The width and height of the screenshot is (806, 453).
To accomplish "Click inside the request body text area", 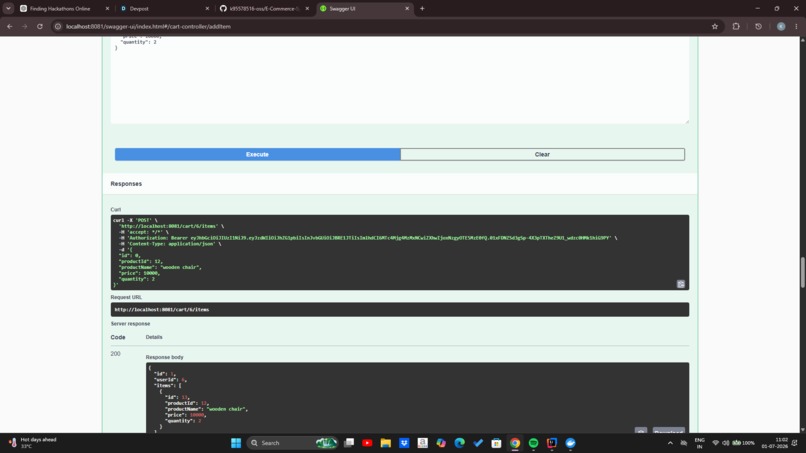I will tap(400, 80).
